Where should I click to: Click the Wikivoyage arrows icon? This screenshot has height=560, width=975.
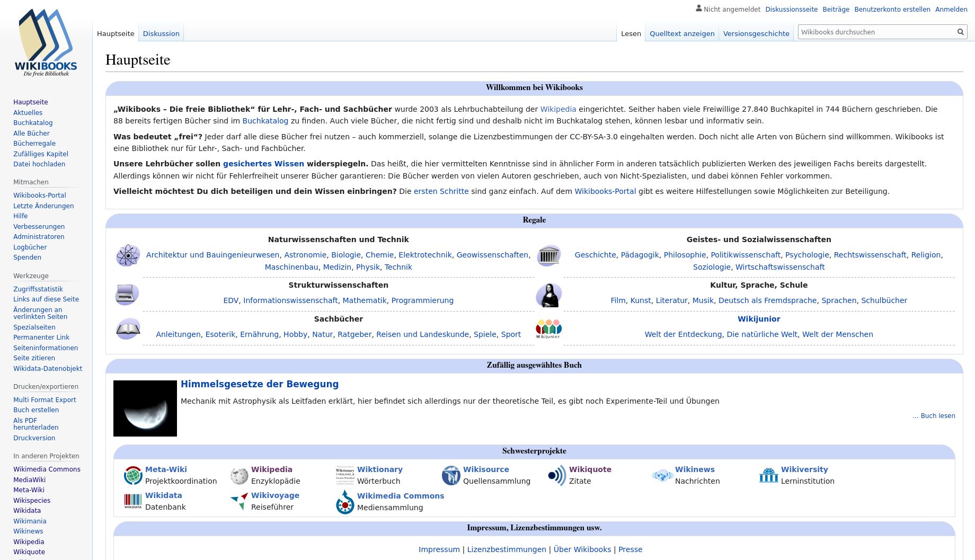(240, 501)
